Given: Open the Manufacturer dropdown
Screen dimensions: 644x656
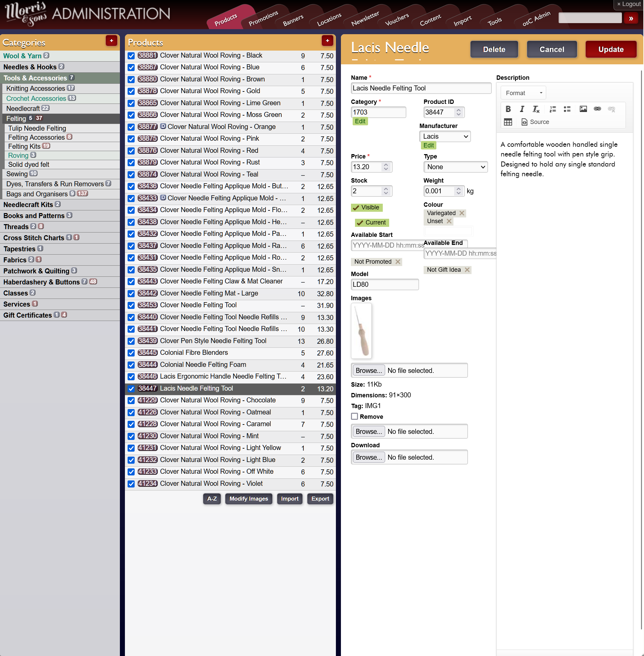Looking at the screenshot, I should [444, 136].
